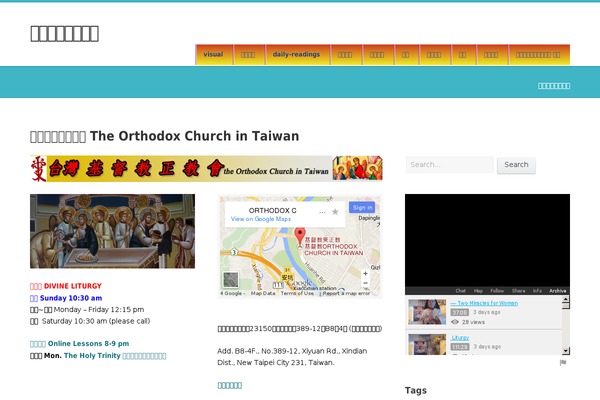Open map Terms of Use link

tap(297, 294)
